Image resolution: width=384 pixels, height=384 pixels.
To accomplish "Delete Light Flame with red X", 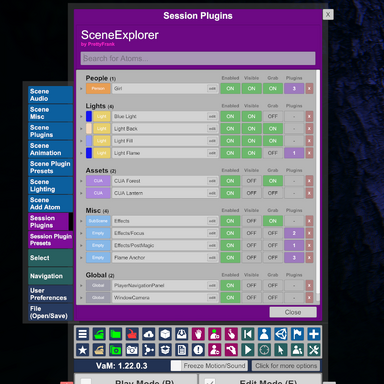I will 309,153.
